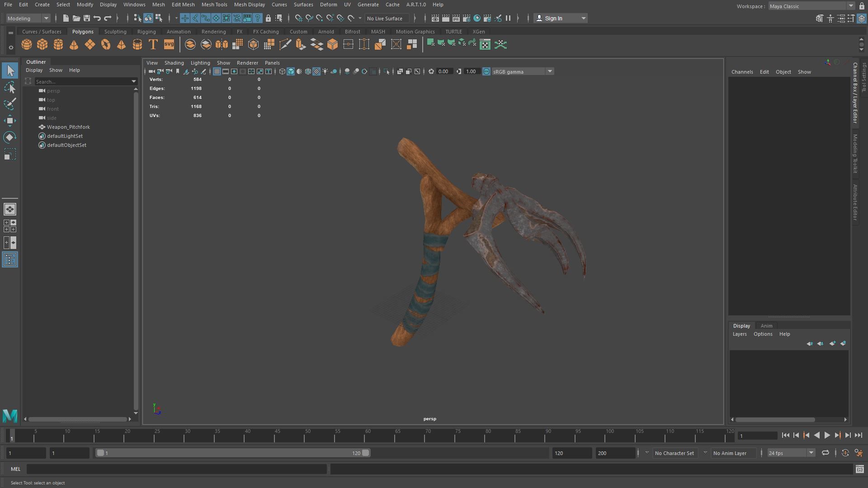Viewport: 868px width, 488px height.
Task: Open the Script Editor icon
Action: pyautogui.click(x=859, y=469)
